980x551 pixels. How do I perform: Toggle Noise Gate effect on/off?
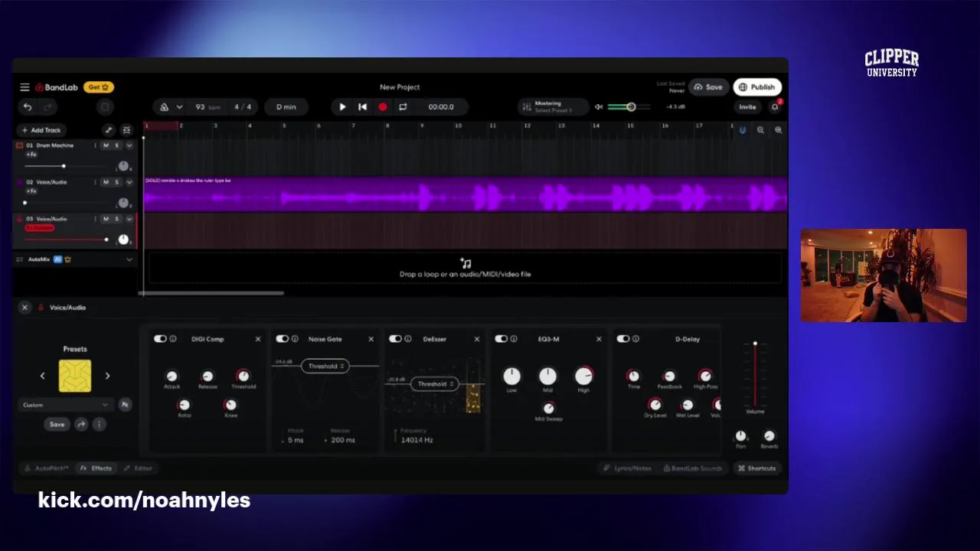282,339
